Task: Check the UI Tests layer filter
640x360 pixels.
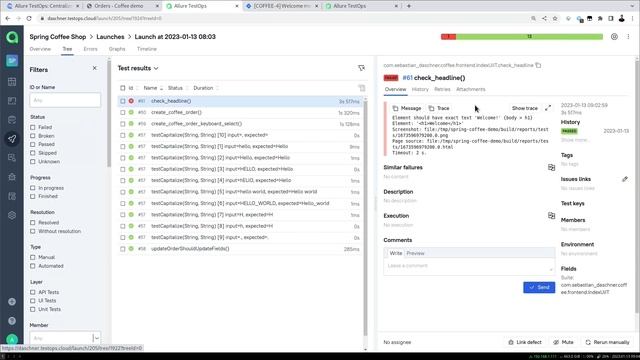Action: 33,301
